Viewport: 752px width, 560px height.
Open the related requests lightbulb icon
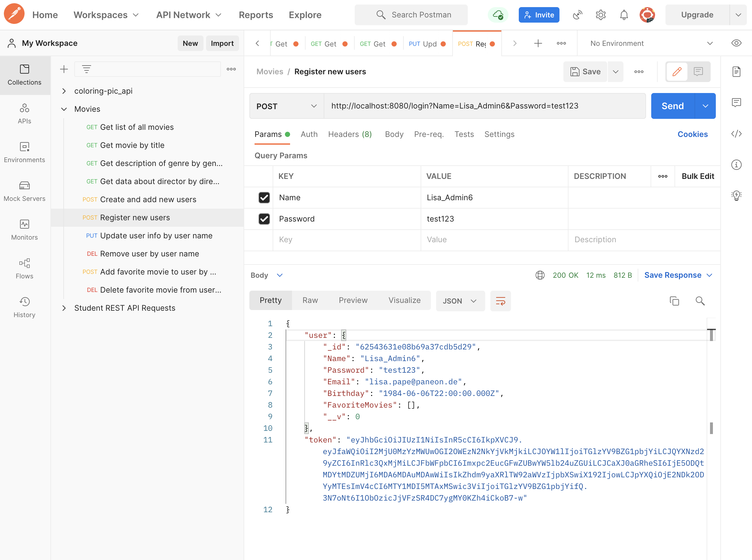pyautogui.click(x=736, y=196)
